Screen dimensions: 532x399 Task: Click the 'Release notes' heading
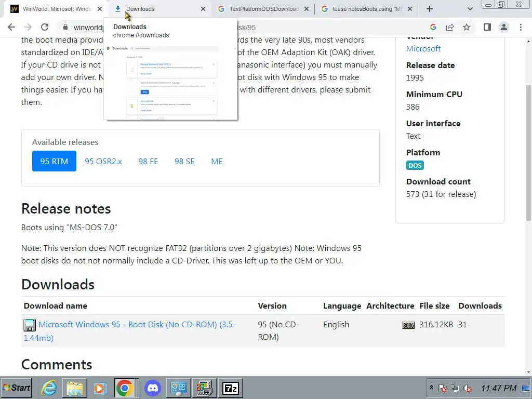(x=66, y=209)
